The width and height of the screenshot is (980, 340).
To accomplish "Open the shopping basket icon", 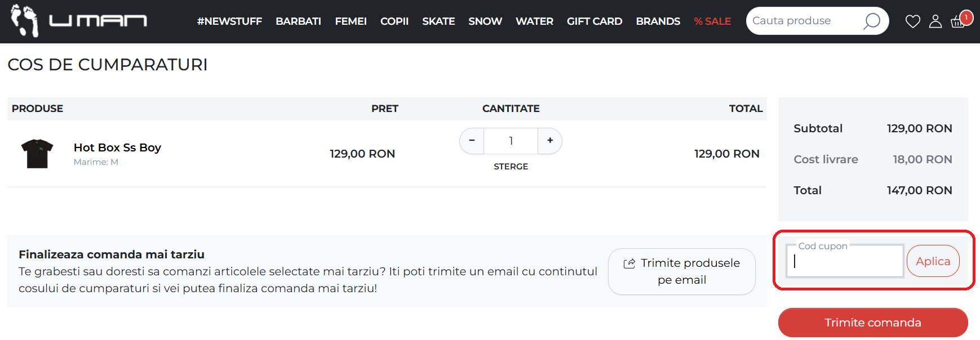I will [x=957, y=22].
